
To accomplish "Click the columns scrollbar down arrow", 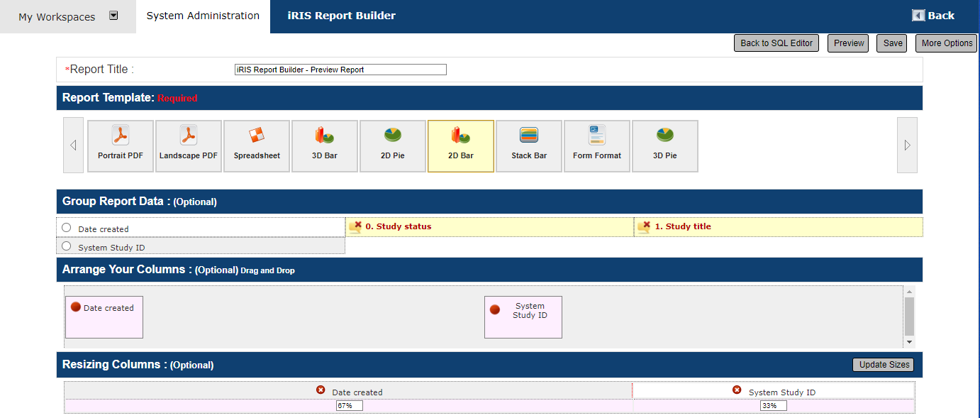I will point(910,342).
